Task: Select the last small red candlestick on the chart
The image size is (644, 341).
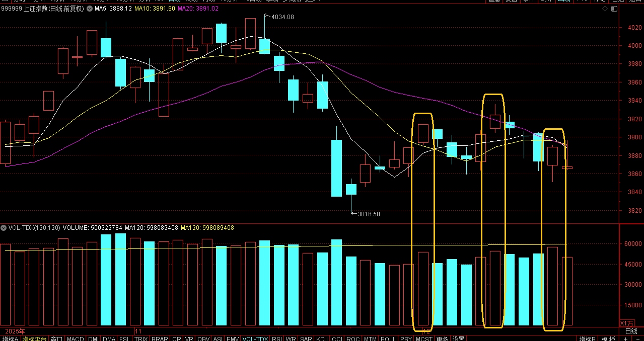Action: [567, 167]
